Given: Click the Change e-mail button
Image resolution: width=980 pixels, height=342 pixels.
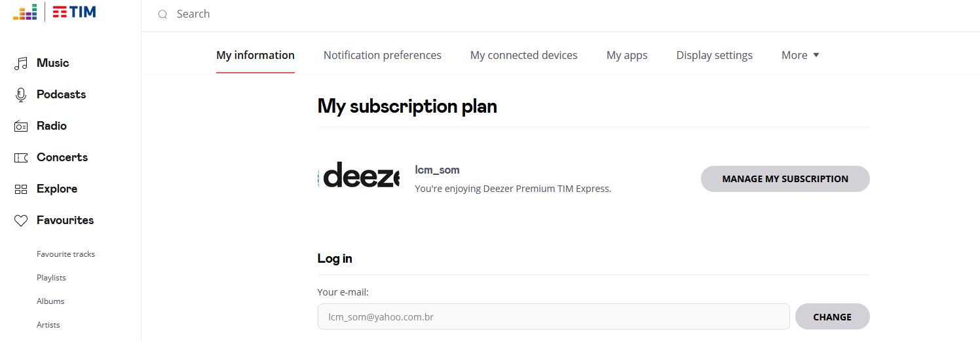Looking at the screenshot, I should 832,317.
